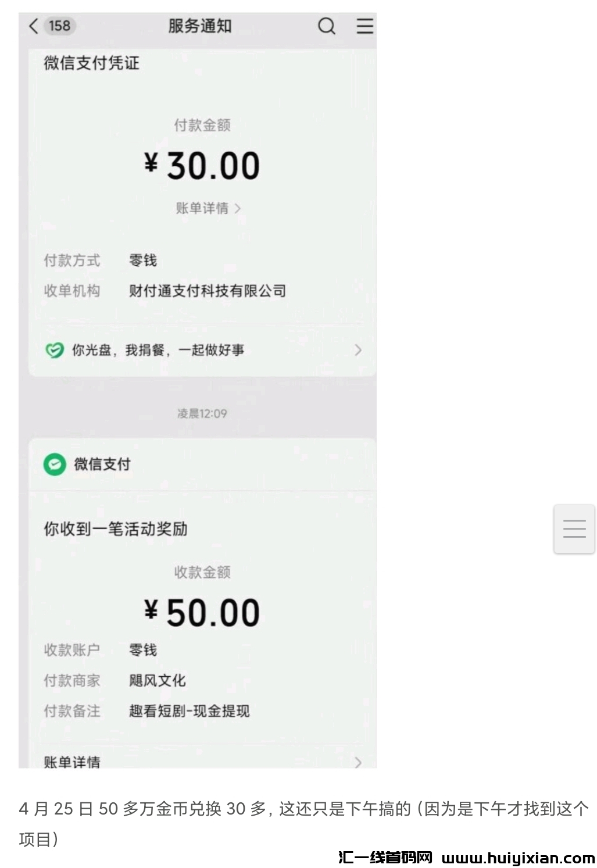Open 账单详情 under the 30.00 amount

tap(208, 208)
